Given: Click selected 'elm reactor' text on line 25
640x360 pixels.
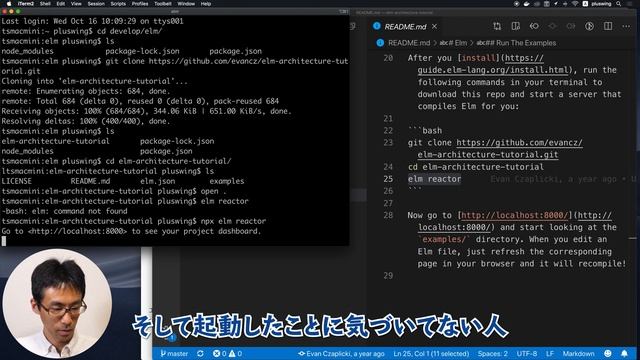Looking at the screenshot, I should [434, 179].
